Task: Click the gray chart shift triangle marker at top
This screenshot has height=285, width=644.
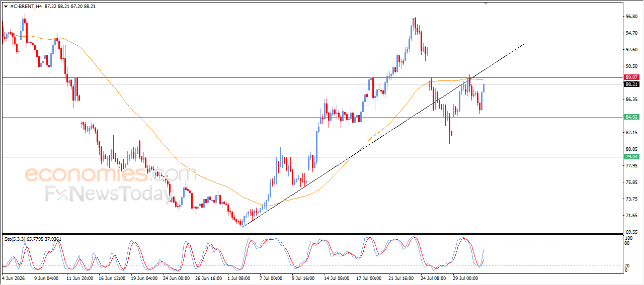Action: click(x=486, y=4)
